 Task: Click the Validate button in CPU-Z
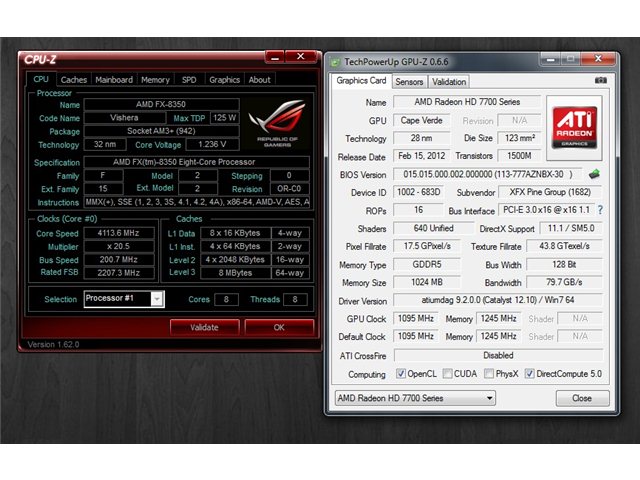point(204,327)
